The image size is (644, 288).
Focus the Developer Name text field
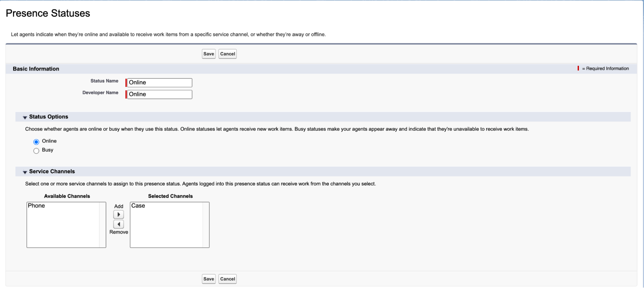coord(159,94)
